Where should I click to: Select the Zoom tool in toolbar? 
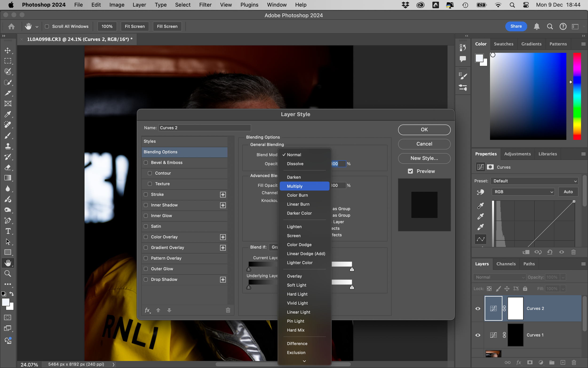[8, 274]
